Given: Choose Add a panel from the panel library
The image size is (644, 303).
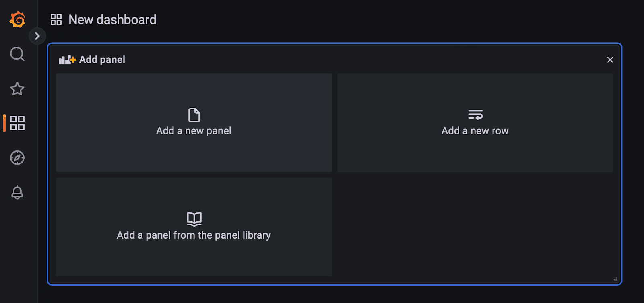Looking at the screenshot, I should (x=194, y=227).
